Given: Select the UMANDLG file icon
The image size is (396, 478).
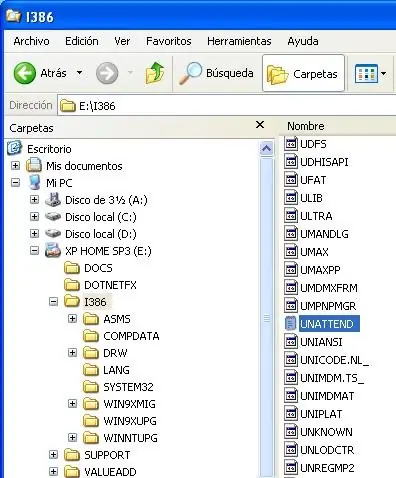Looking at the screenshot, I should [x=291, y=234].
